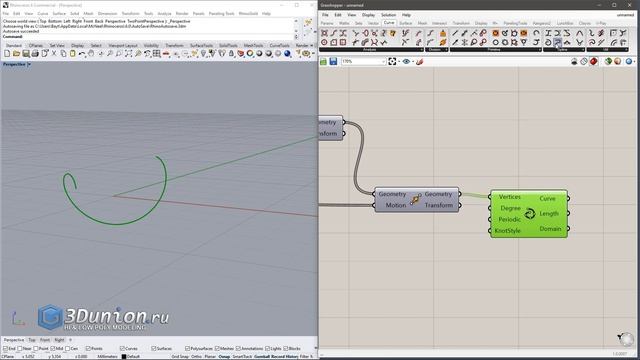Image resolution: width=640 pixels, height=360 pixels.
Task: Click Save disk icon in Rhino toolbar
Action: pyautogui.click(x=26, y=53)
